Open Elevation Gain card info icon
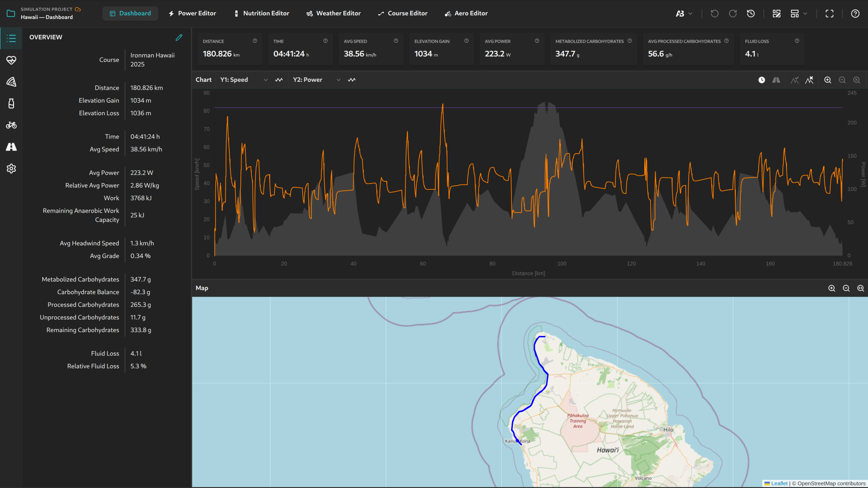 (467, 41)
